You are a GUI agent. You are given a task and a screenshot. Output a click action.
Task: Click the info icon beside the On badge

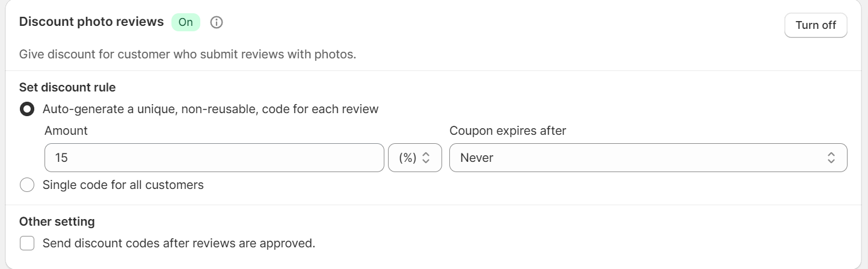pyautogui.click(x=217, y=22)
